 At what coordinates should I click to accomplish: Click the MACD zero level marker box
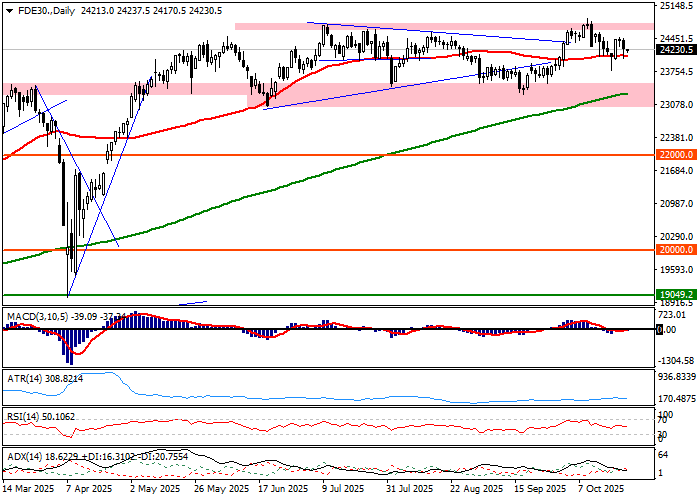coord(660,329)
